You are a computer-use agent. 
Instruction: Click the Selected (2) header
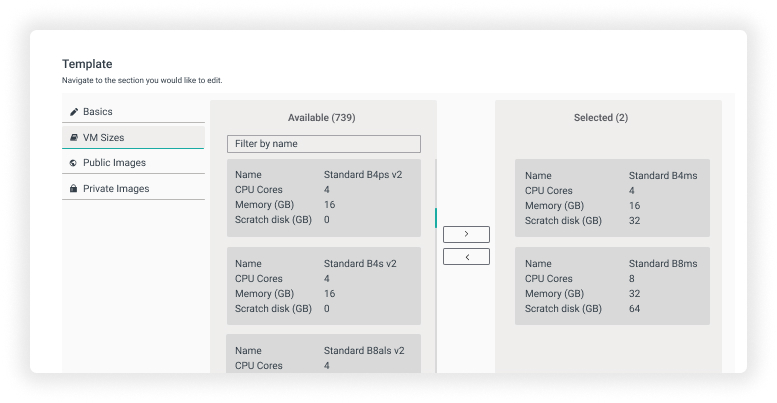(x=600, y=118)
